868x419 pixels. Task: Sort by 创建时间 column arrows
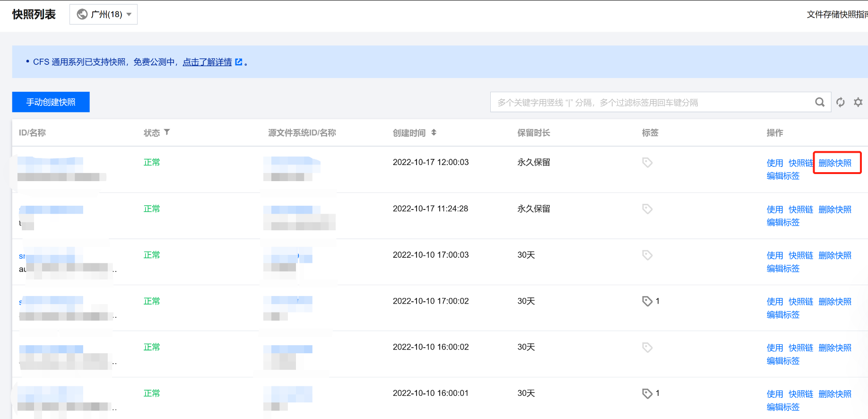pos(434,132)
